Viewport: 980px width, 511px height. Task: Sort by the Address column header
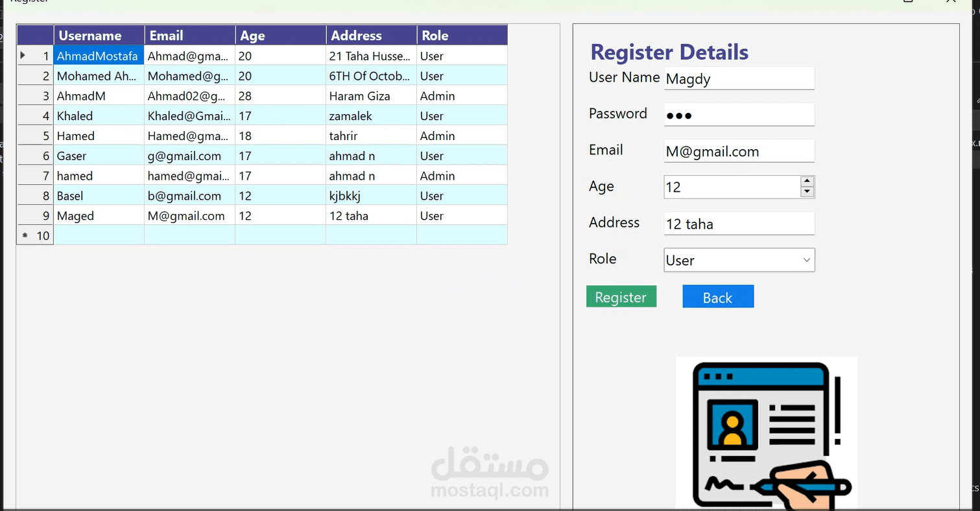pos(372,36)
